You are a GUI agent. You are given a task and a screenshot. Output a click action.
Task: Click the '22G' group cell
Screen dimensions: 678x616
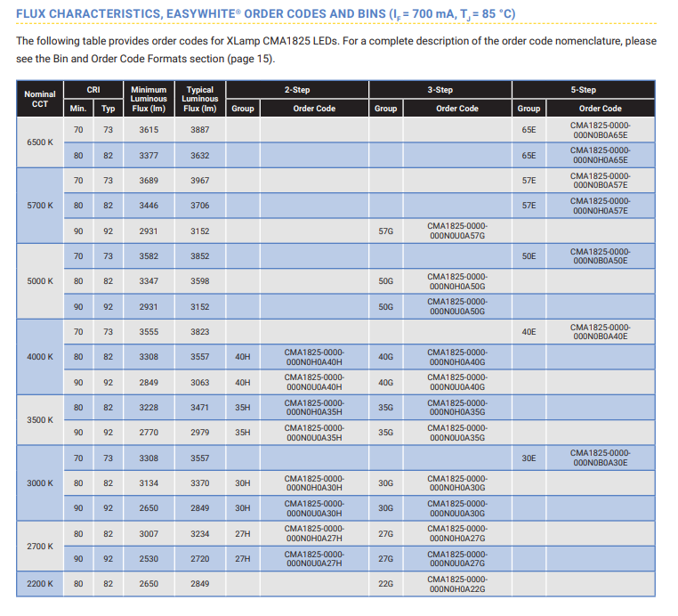click(385, 584)
